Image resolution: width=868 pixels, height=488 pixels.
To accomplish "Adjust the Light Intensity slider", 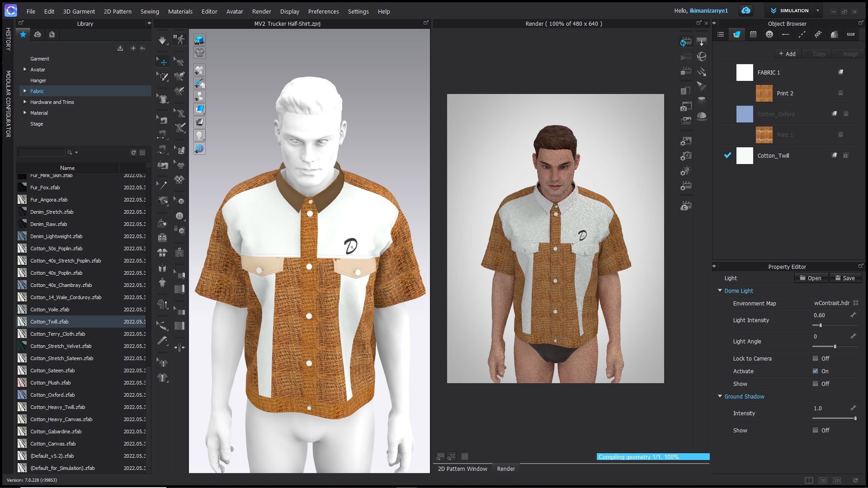I will point(821,325).
